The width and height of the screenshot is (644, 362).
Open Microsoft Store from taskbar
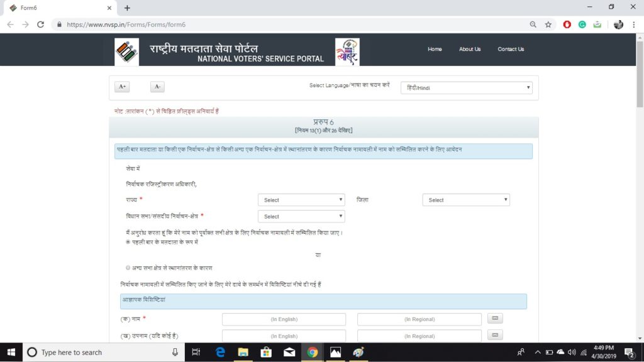tap(266, 352)
